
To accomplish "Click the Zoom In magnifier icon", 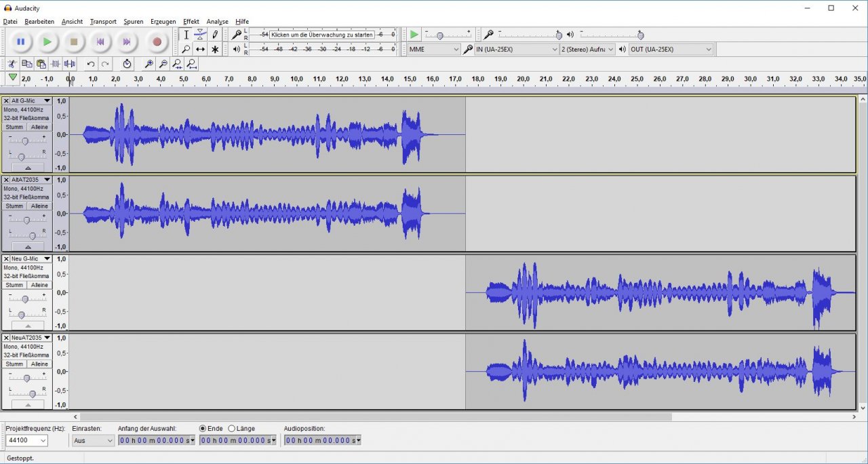I will click(149, 64).
